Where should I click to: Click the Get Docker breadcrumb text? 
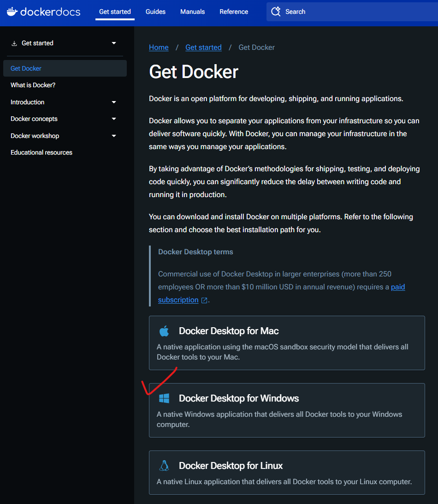[256, 48]
